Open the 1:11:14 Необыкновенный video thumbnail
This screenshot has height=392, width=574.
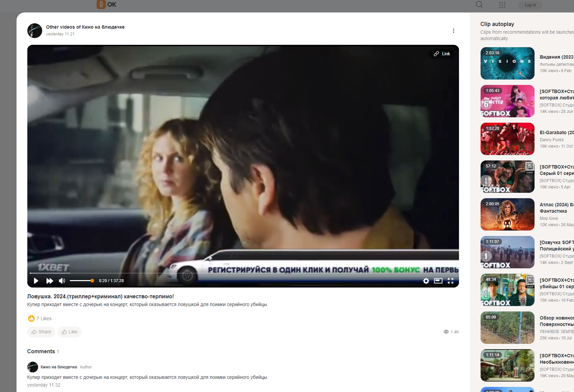point(507,365)
